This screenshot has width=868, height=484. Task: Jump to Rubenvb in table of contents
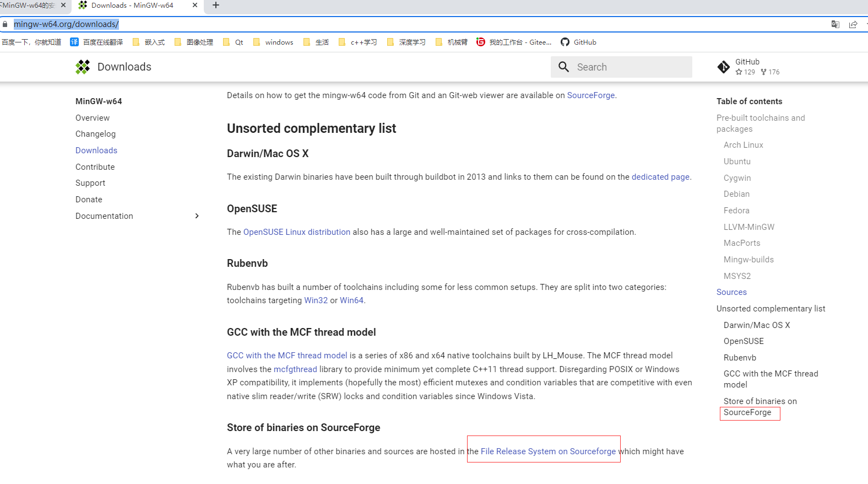coord(740,358)
